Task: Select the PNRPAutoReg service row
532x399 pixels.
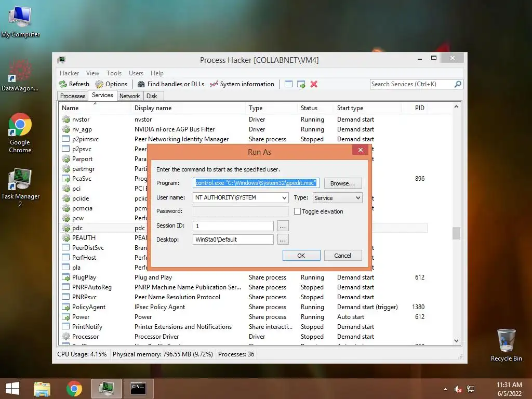Action: (x=243, y=287)
